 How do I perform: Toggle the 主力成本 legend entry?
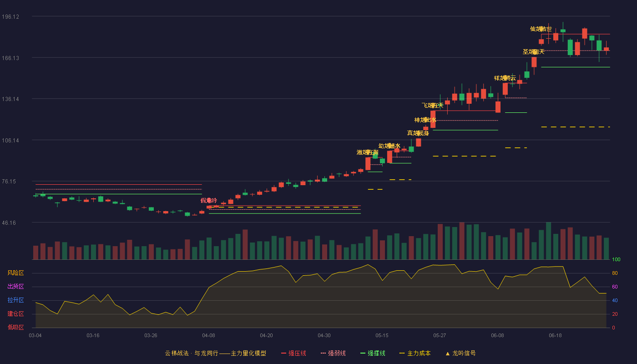click(x=415, y=353)
